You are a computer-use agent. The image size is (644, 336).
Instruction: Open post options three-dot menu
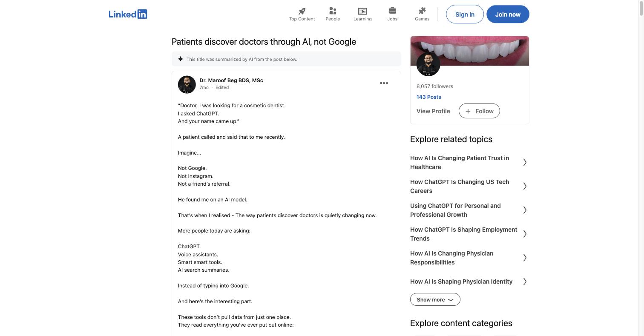384,83
